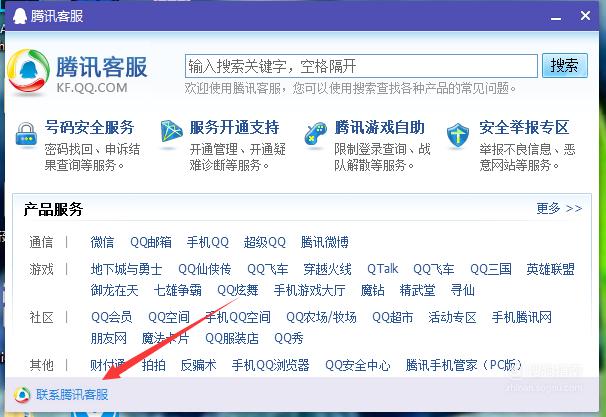This screenshot has width=606, height=417.
Task: Open 服务开通支持 section
Action: tap(234, 128)
